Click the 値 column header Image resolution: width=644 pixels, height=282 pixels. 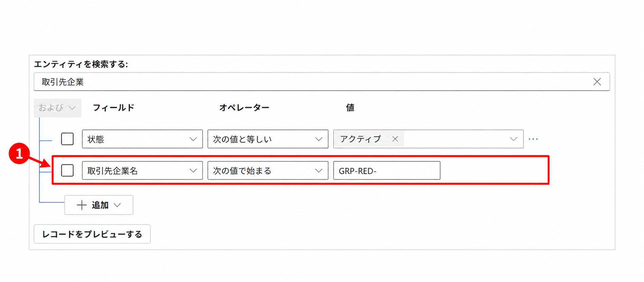click(350, 108)
